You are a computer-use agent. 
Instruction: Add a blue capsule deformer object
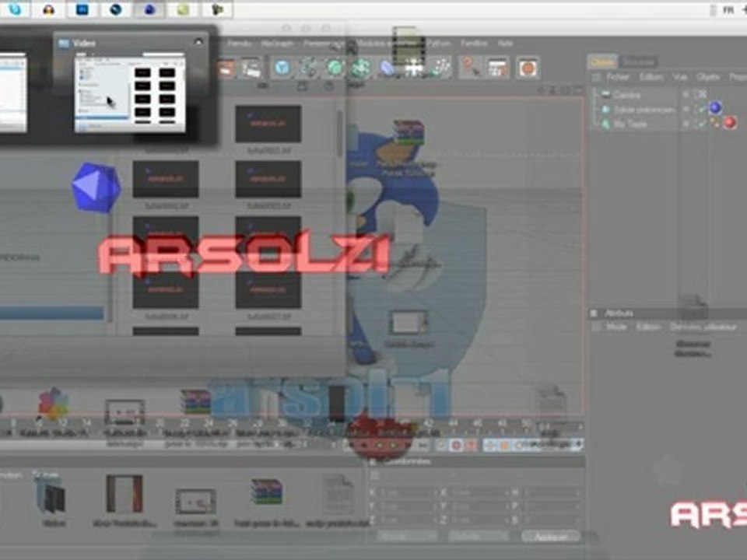click(x=388, y=68)
